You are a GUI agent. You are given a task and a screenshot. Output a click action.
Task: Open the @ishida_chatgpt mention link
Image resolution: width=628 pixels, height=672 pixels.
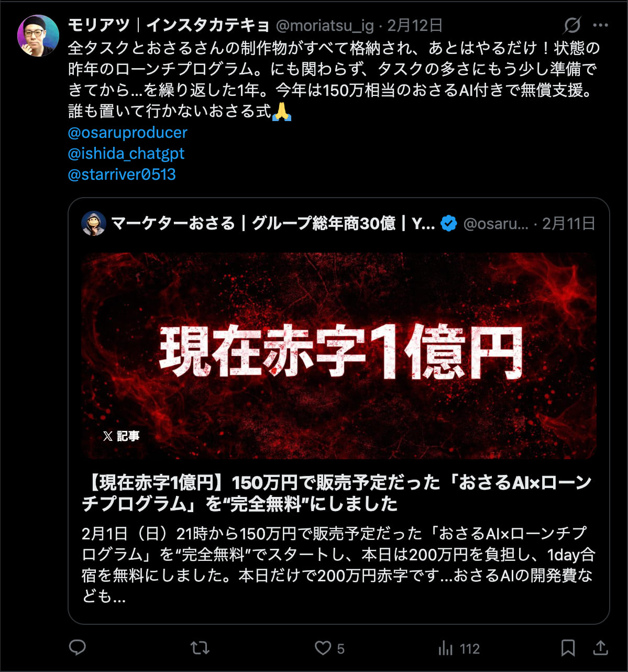pos(126,154)
